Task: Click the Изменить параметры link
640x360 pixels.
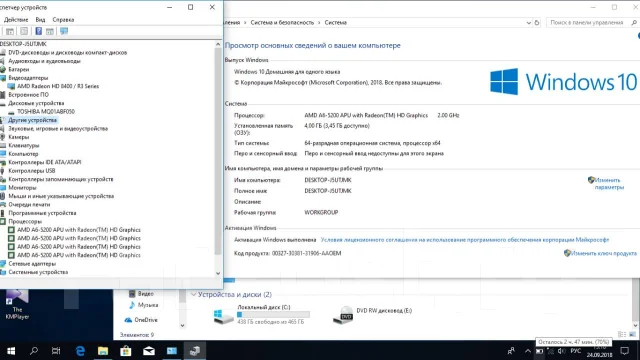Action: tap(609, 184)
